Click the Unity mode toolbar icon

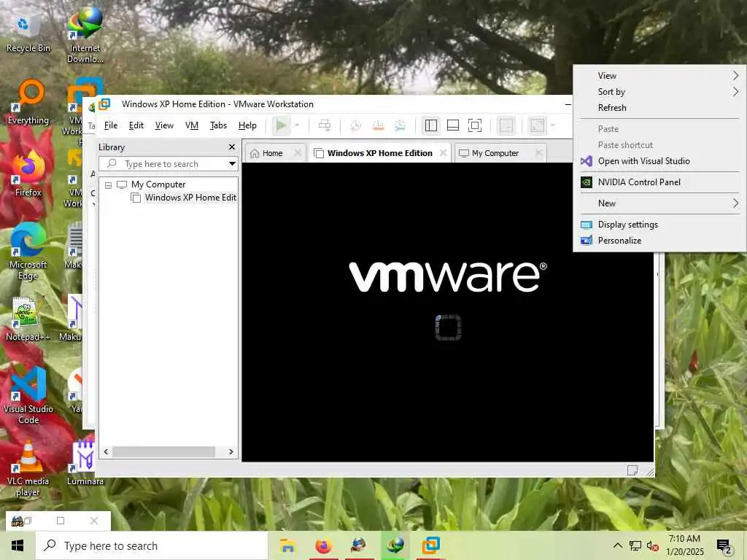pyautogui.click(x=506, y=125)
